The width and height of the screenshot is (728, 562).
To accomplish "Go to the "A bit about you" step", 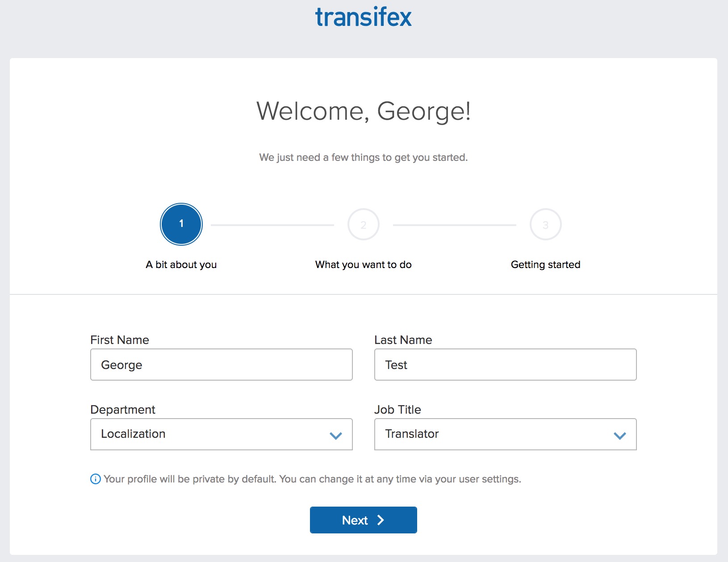I will pos(181,264).
